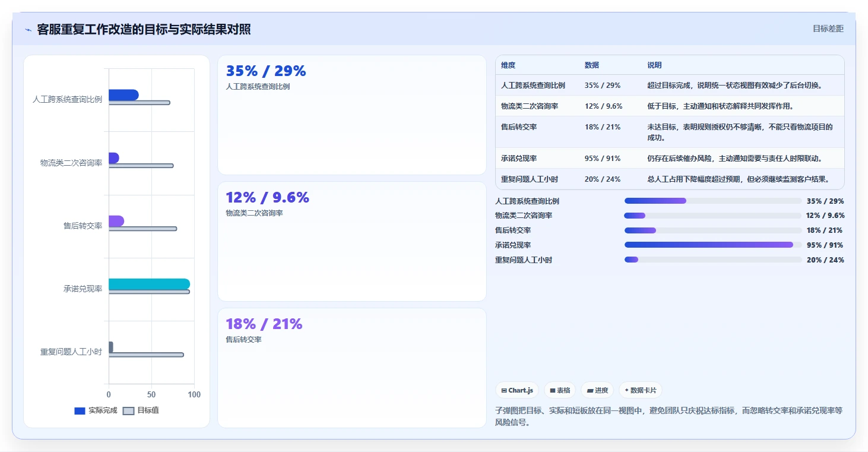Select the 进度 chip

(597, 390)
